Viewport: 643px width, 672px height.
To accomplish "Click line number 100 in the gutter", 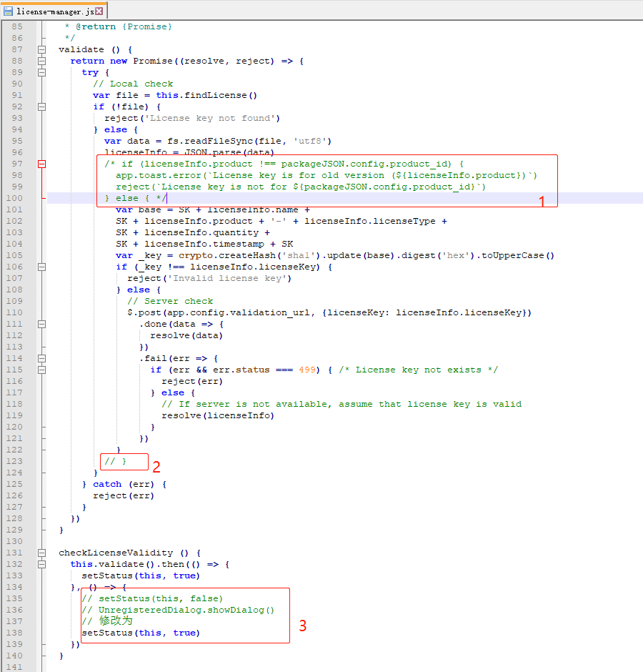I will [x=14, y=198].
